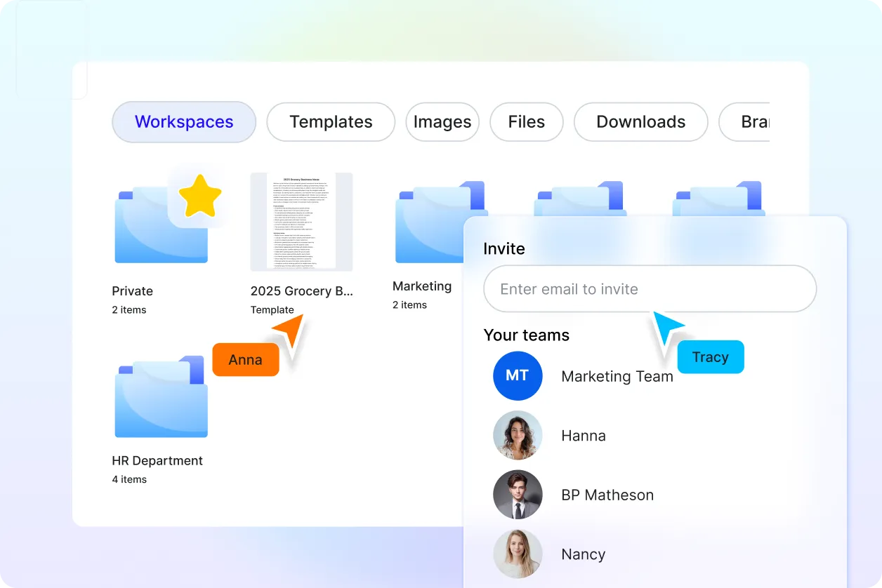Click the email invite input field

tap(650, 288)
